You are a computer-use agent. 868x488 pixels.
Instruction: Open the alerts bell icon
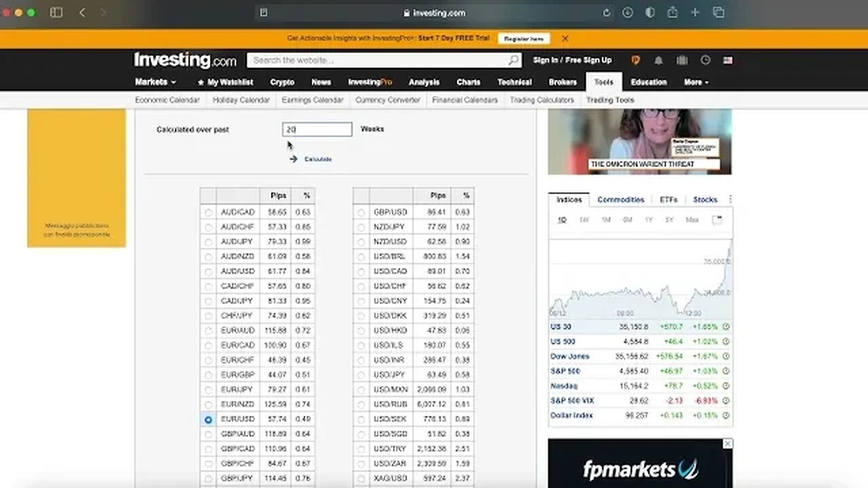tap(658, 60)
